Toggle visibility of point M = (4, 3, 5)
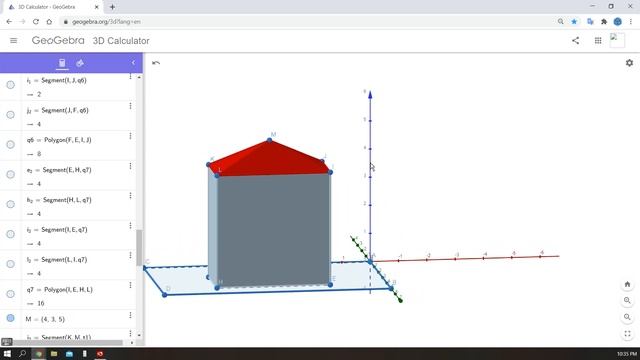 click(x=11, y=318)
